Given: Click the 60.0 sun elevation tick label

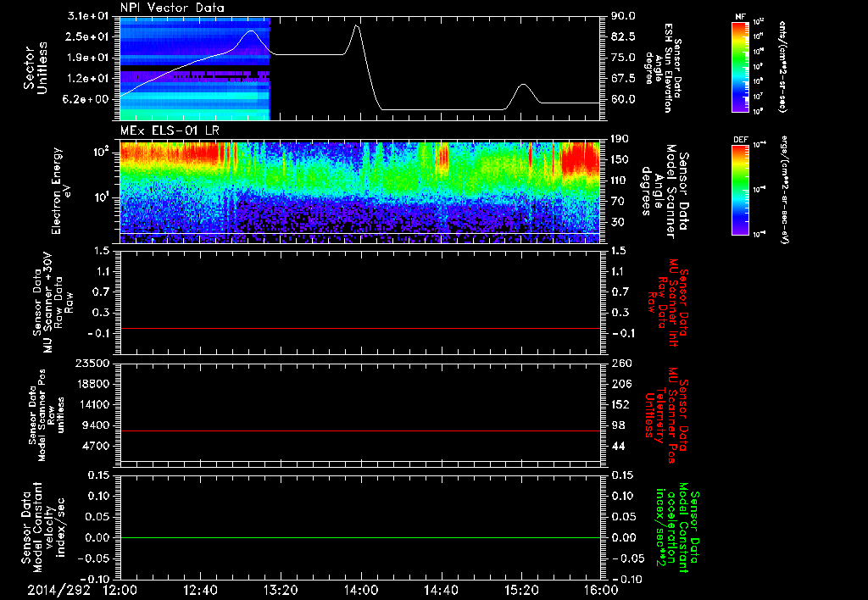Looking at the screenshot, I should [623, 99].
